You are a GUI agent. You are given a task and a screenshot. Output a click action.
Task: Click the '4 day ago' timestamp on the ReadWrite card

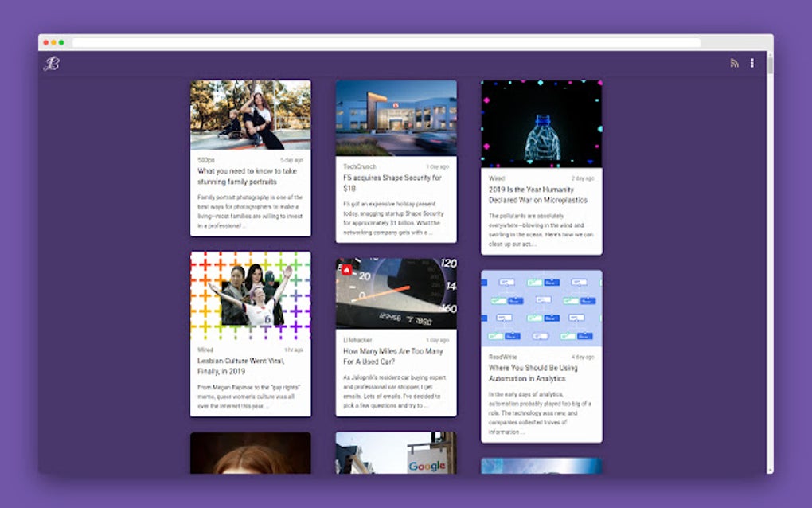coord(584,358)
